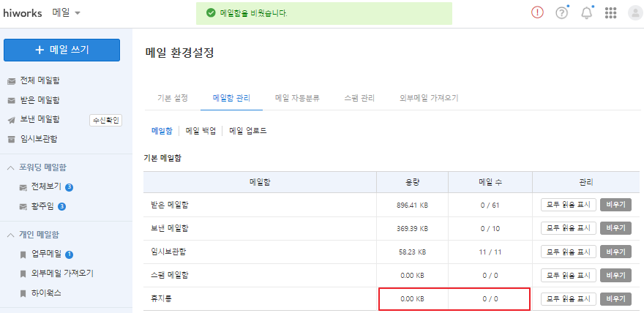Open 임시보관함 in the sidebar
This screenshot has width=644, height=313.
(38, 138)
